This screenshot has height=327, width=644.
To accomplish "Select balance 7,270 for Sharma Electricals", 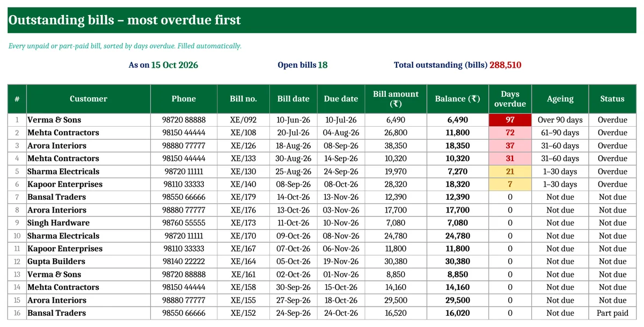I will pyautogui.click(x=458, y=171).
